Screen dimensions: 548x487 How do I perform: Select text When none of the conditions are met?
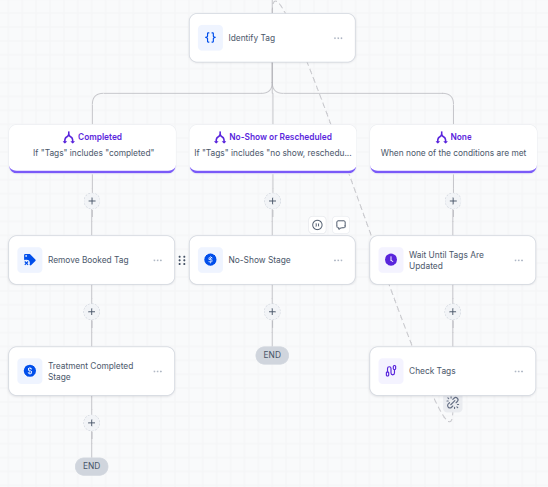click(453, 153)
